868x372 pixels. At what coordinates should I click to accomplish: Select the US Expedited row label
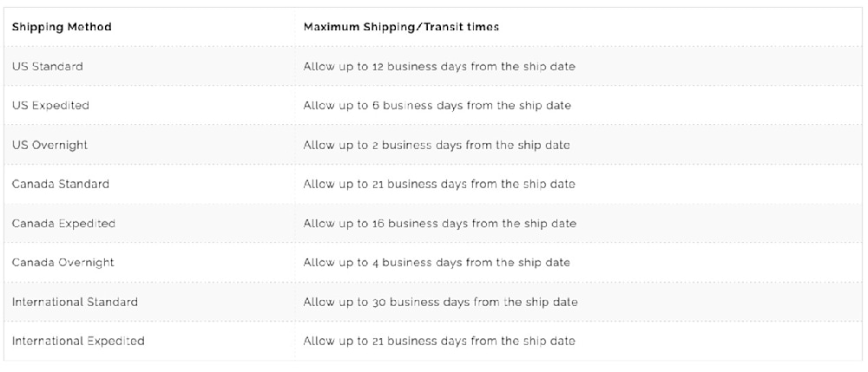pyautogui.click(x=50, y=106)
